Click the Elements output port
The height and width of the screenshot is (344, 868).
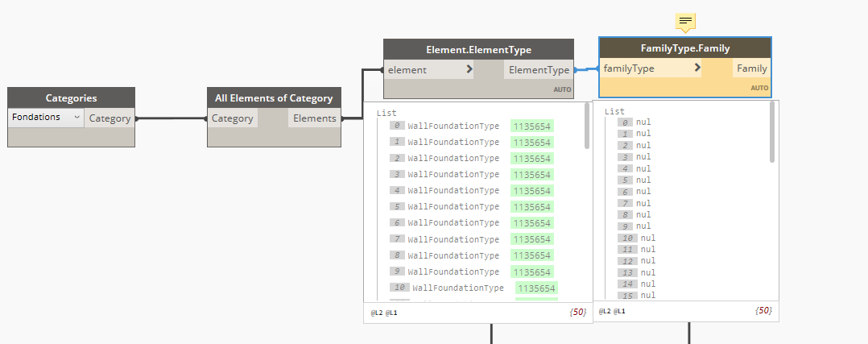click(x=314, y=118)
